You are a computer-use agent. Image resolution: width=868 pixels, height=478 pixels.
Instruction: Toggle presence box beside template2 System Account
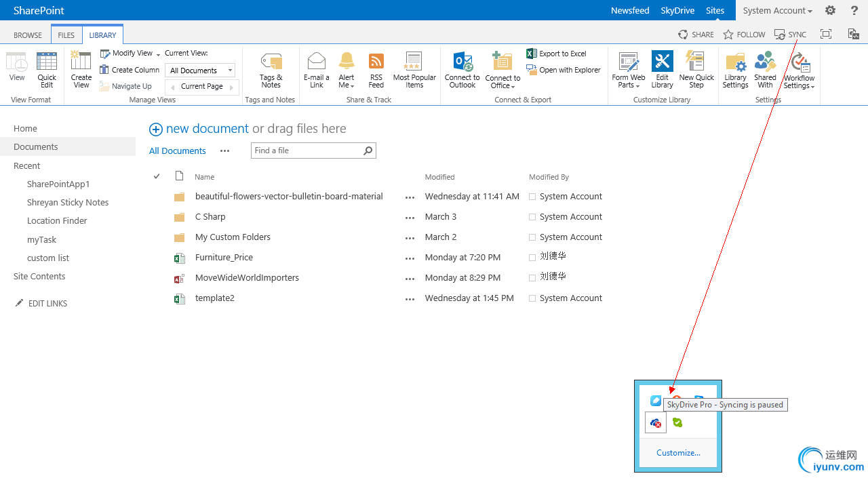(x=532, y=298)
